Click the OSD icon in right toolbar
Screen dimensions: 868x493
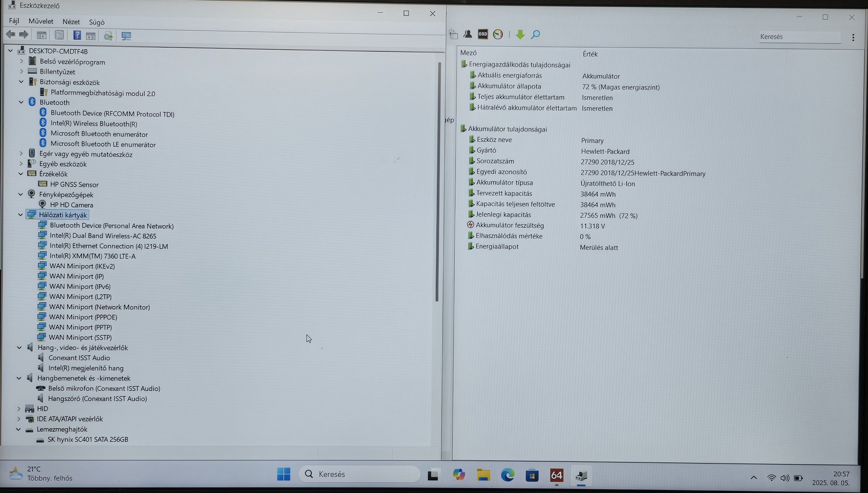click(483, 34)
